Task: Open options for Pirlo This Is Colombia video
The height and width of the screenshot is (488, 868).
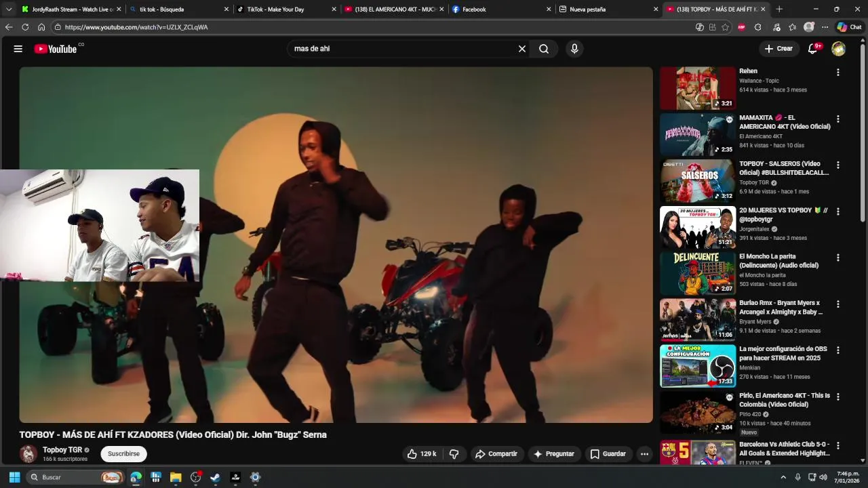Action: (837, 396)
